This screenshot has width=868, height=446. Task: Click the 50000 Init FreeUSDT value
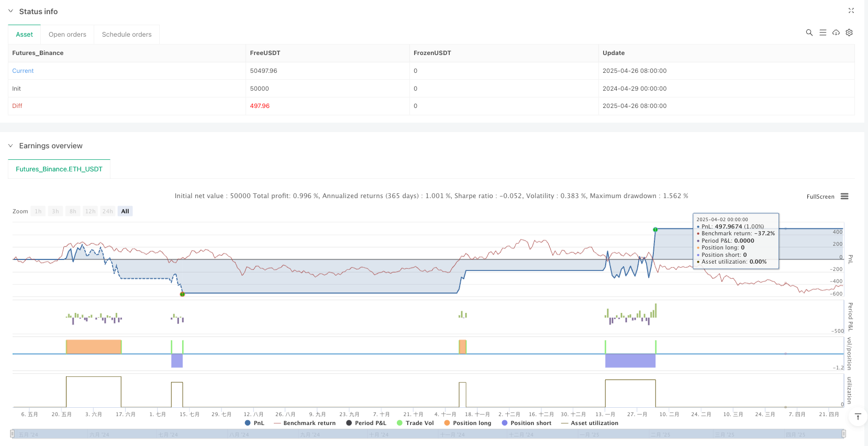click(x=259, y=89)
